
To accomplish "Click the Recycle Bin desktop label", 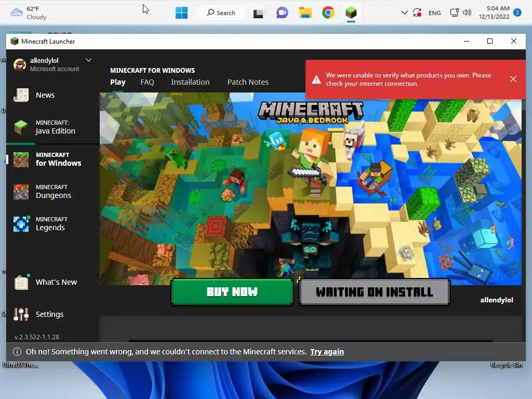I will point(506,365).
